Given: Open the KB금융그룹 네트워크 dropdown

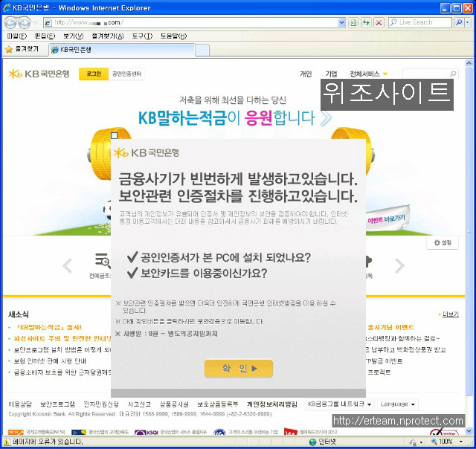Looking at the screenshot, I should click(339, 404).
